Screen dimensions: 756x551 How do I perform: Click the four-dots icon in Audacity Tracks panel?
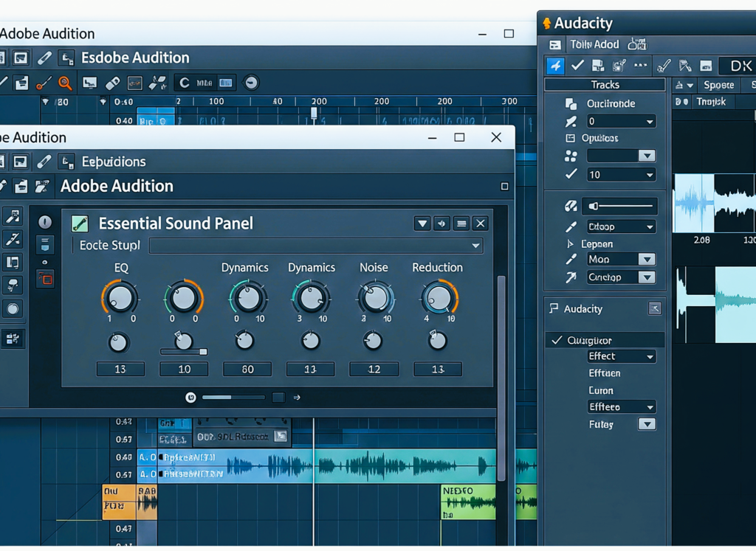coord(571,156)
